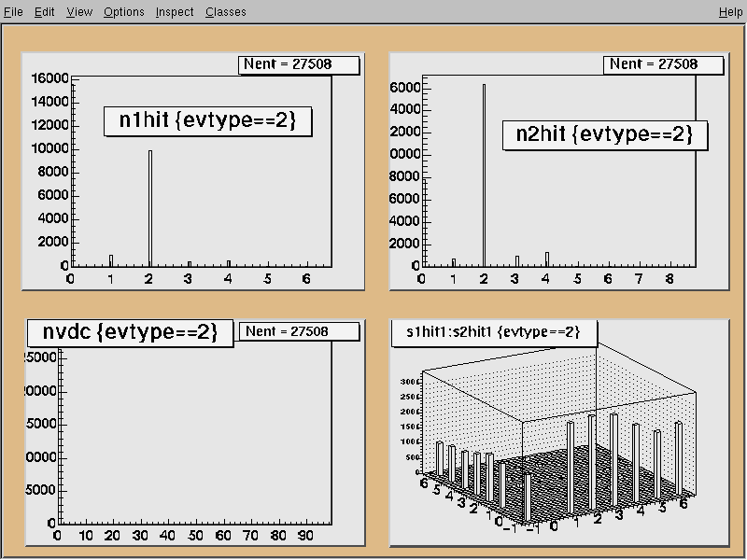Click the Nent stats box on n1hit plot
Screen dimensions: 747x560
pos(299,64)
